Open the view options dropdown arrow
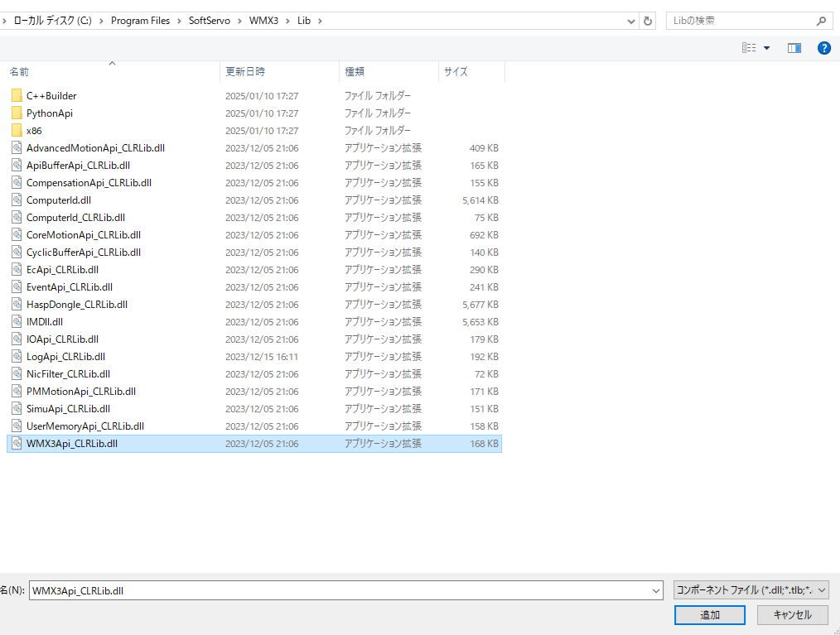Screen dimensions: 840x635 coord(766,48)
